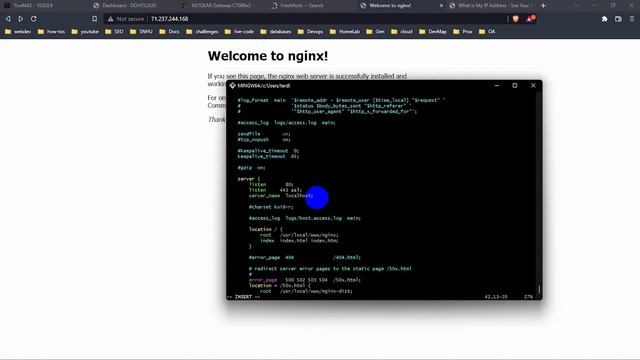Go forward using the browser forward arrow
Screen dimensions: 640x360
point(20,19)
